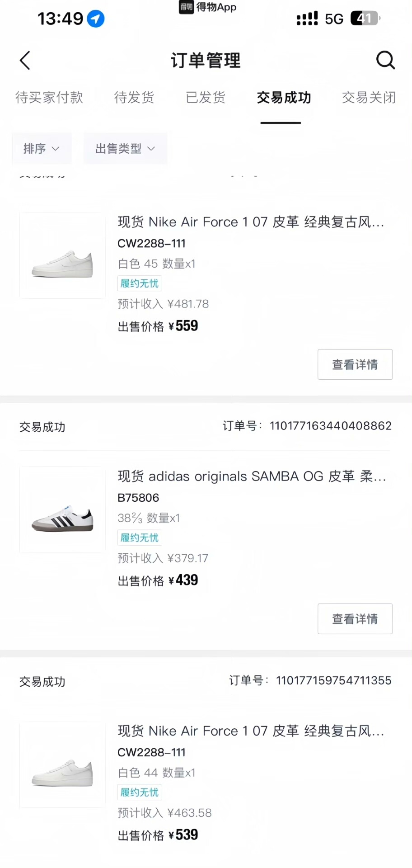
Task: Tap 履约无忧 badge on SAMBA order
Action: point(140,538)
